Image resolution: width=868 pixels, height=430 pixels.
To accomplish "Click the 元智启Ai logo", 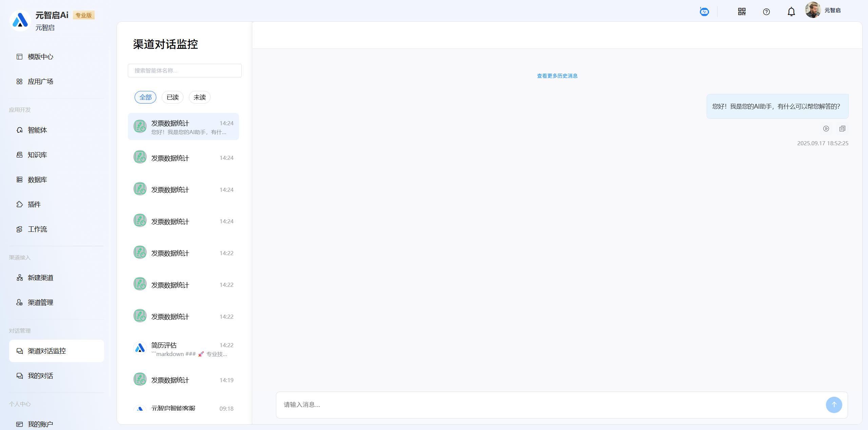I will tap(20, 20).
